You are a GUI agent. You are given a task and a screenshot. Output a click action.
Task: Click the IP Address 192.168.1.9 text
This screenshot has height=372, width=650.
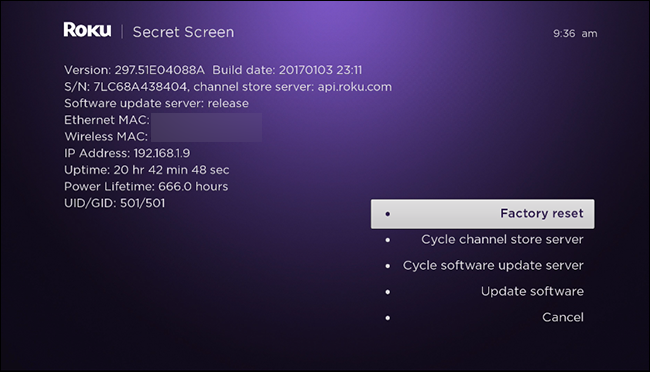pos(127,153)
